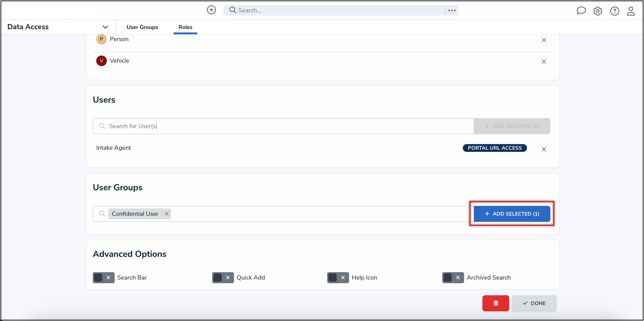
Task: Click the DONE button
Action: (x=534, y=303)
